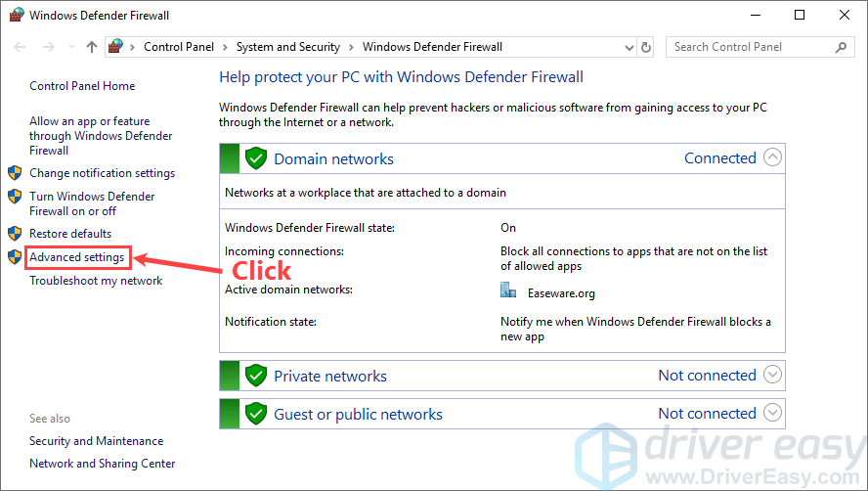Click the forward navigation arrow

coord(47,47)
